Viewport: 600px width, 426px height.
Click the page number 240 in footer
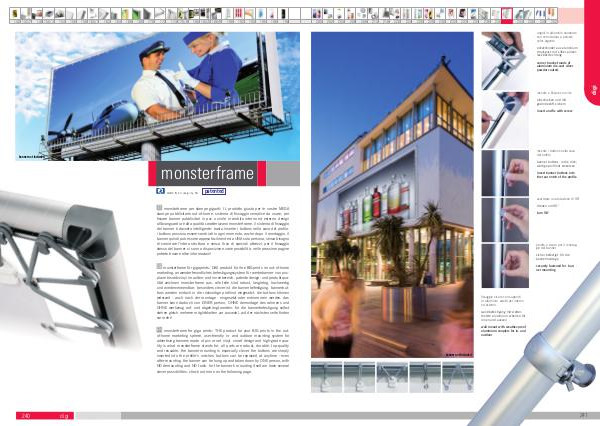tap(26, 415)
